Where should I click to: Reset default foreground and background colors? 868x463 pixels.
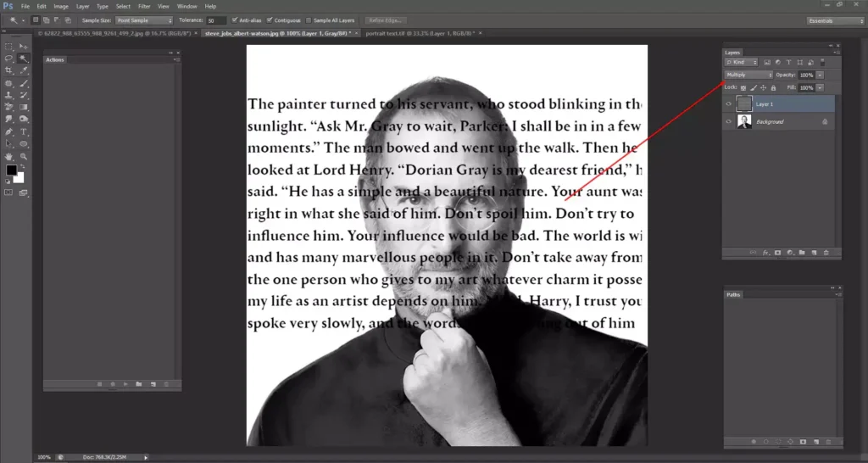(x=7, y=181)
